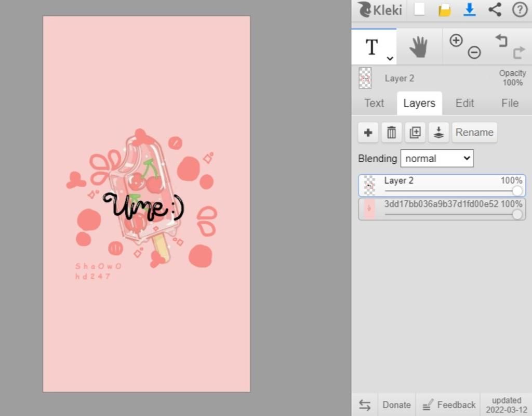
Task: Switch to the Text tab
Action: point(374,103)
